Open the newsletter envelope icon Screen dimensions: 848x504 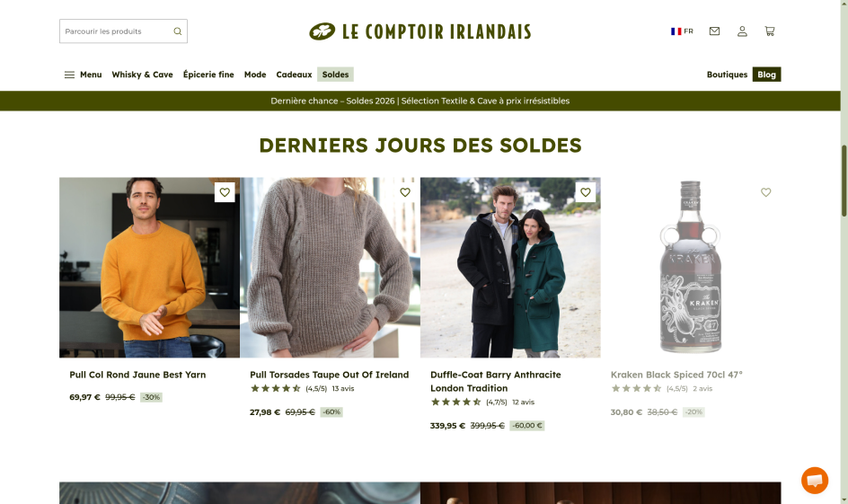(x=714, y=31)
